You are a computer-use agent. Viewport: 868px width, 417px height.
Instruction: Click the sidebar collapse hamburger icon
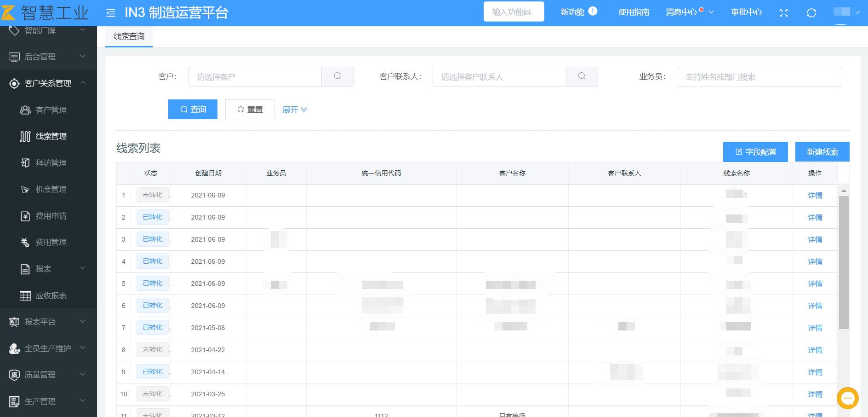click(111, 13)
